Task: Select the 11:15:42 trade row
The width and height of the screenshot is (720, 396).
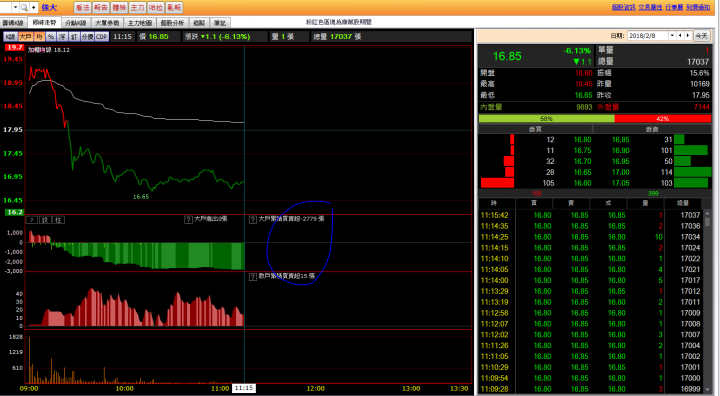Action: (x=591, y=215)
